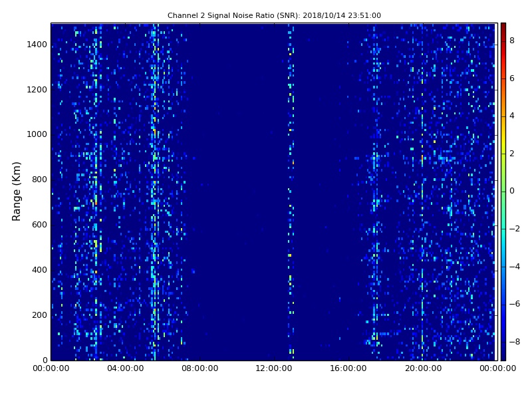Click the 800 range tick label
532x399 pixels.
[x=39, y=180]
